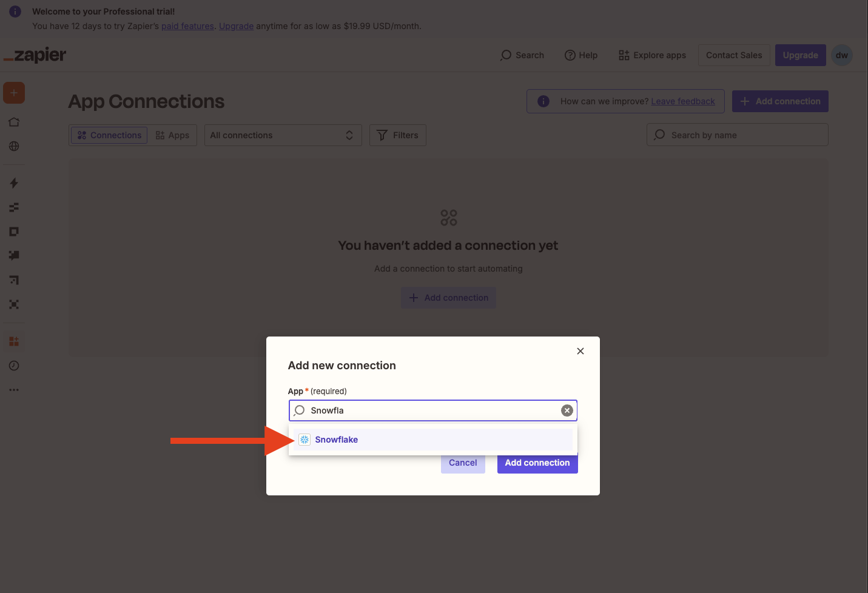
Task: Click the purple Upgrade button
Action: click(801, 55)
